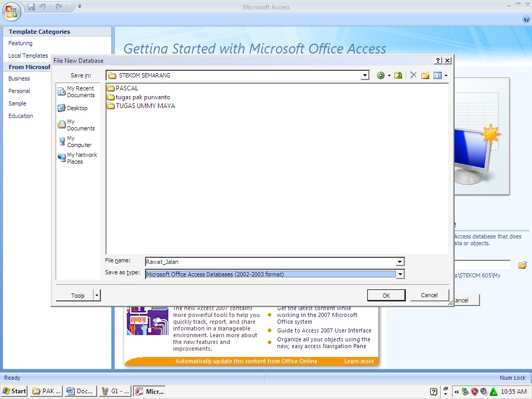532x399 pixels.
Task: Open My Computer in places bar
Action: (x=78, y=141)
